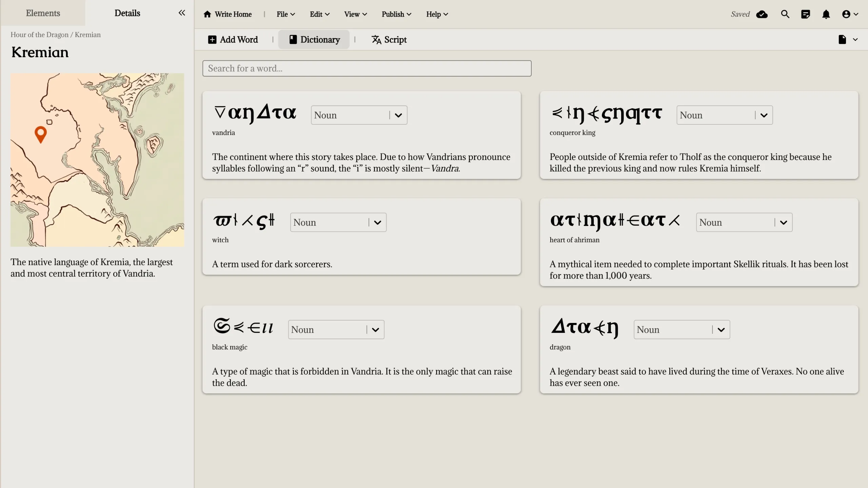Open the Publish menu
The image size is (868, 488).
pos(396,14)
